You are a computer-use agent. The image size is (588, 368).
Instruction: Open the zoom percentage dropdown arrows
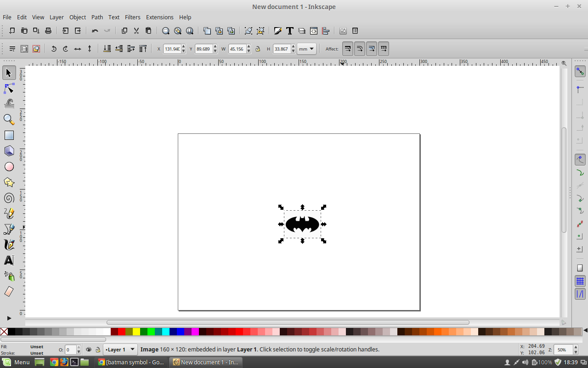tap(576, 350)
